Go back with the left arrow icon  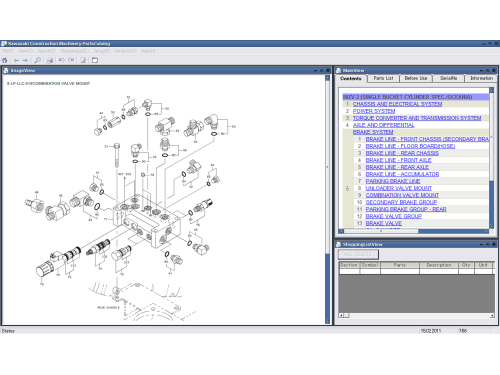pos(16,60)
